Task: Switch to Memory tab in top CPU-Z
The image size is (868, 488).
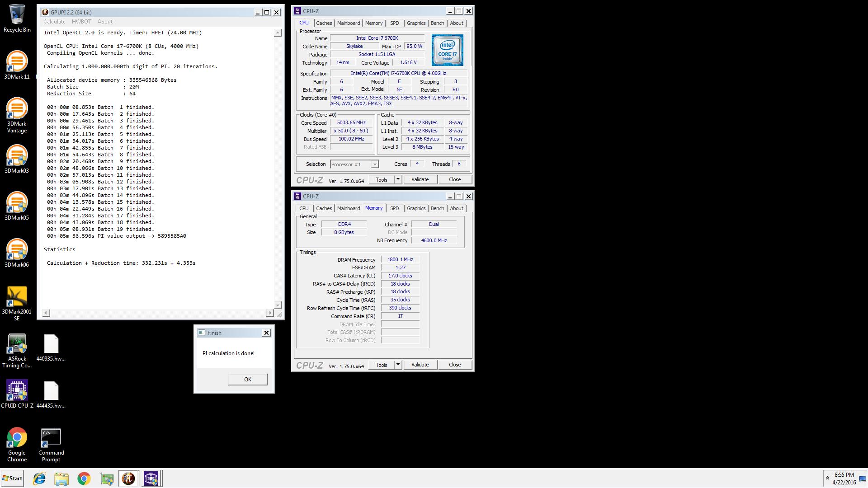Action: point(374,23)
